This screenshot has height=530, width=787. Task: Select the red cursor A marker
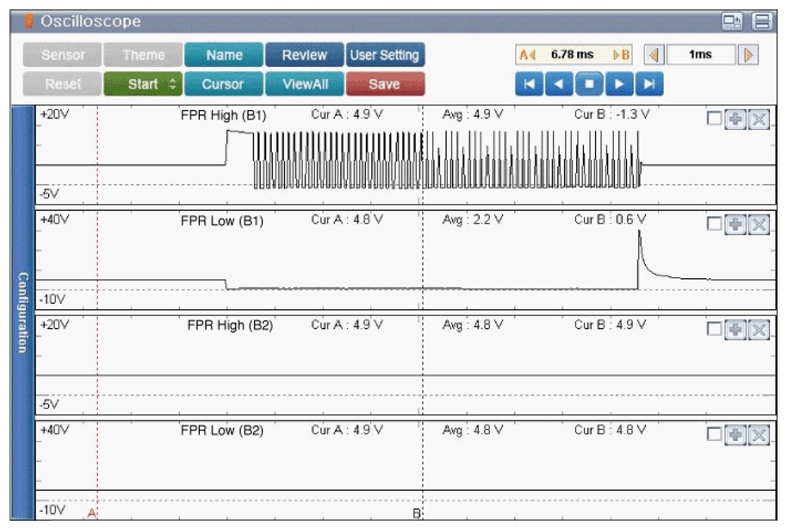pyautogui.click(x=92, y=513)
